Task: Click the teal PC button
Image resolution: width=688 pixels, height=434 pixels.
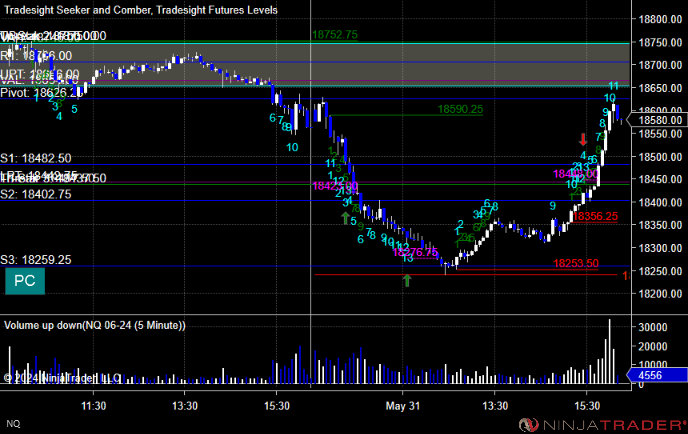Action: (25, 281)
